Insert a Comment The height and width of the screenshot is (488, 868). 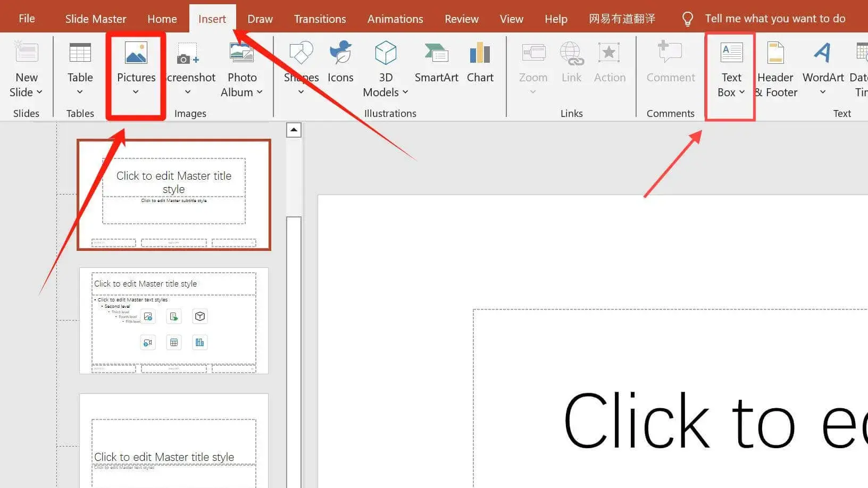click(670, 64)
